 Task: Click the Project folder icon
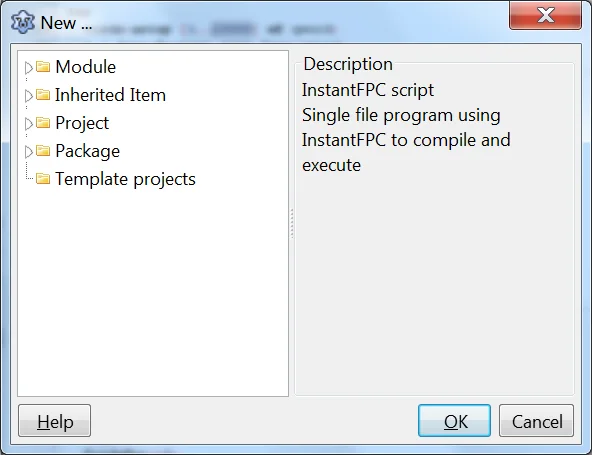(x=43, y=123)
